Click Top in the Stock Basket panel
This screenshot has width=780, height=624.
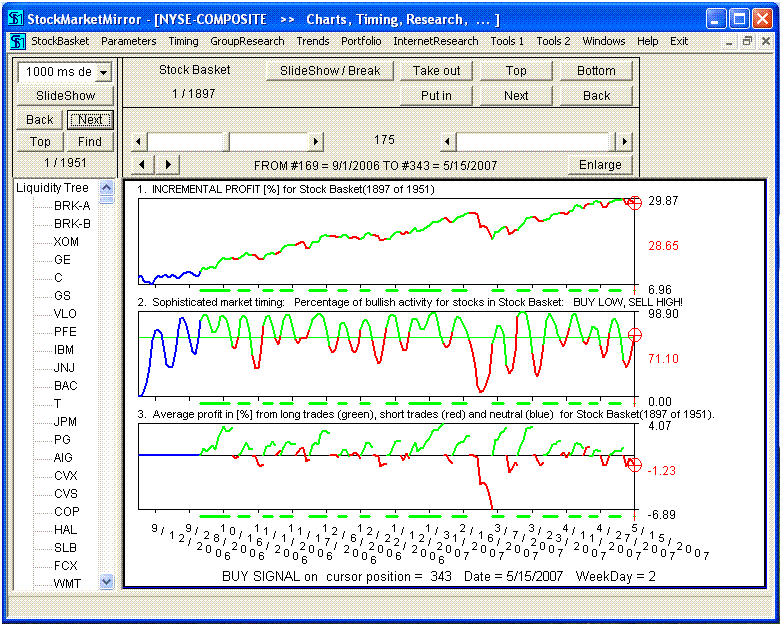point(516,71)
